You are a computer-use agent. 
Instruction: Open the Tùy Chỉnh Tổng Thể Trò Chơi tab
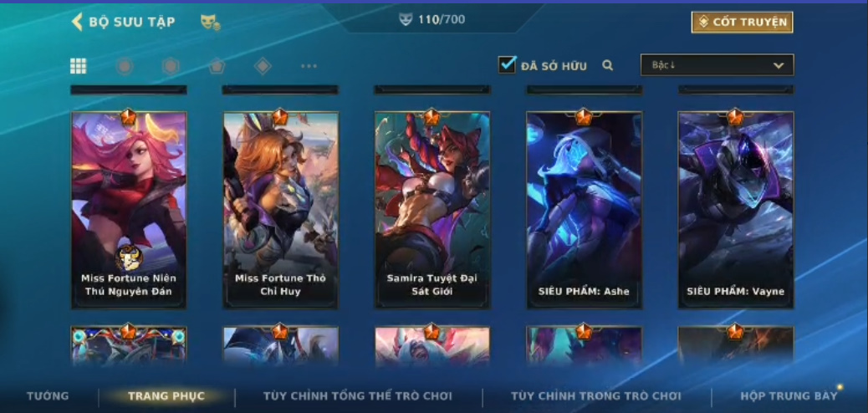coord(358,395)
